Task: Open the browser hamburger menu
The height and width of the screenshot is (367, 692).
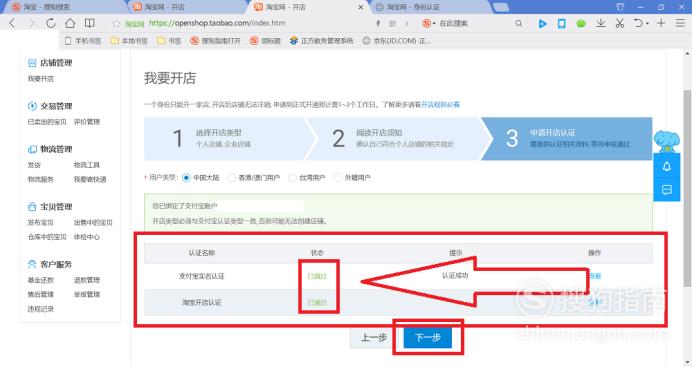Action: click(680, 23)
